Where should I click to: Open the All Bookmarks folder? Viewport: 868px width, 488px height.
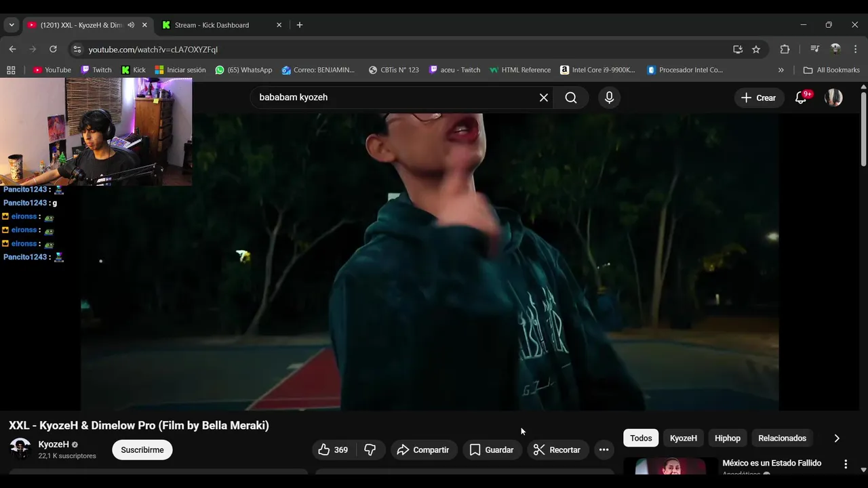(831, 70)
